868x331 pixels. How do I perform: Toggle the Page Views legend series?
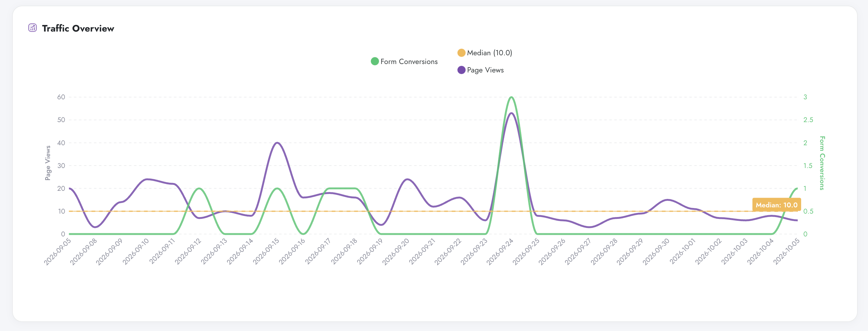(x=481, y=70)
